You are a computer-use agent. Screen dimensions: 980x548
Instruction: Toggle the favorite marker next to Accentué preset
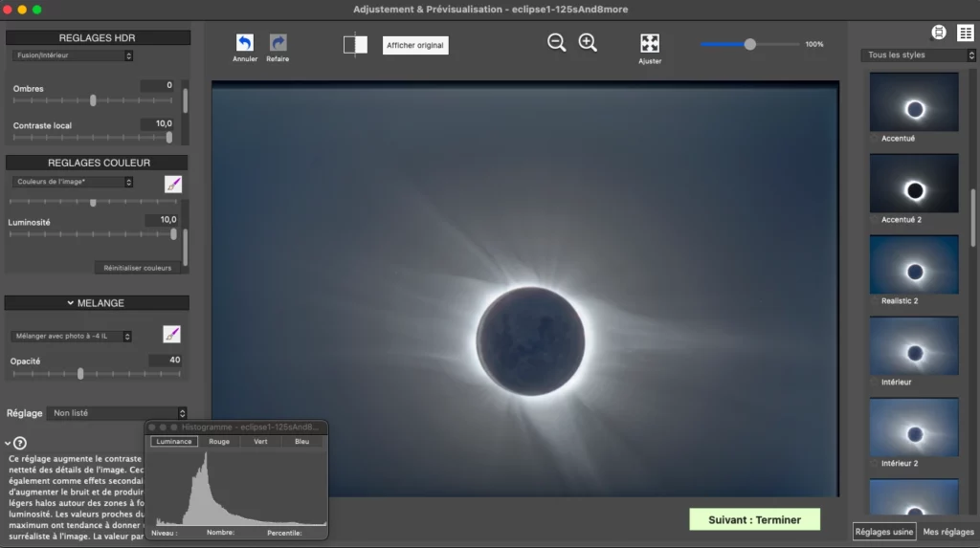coord(874,139)
